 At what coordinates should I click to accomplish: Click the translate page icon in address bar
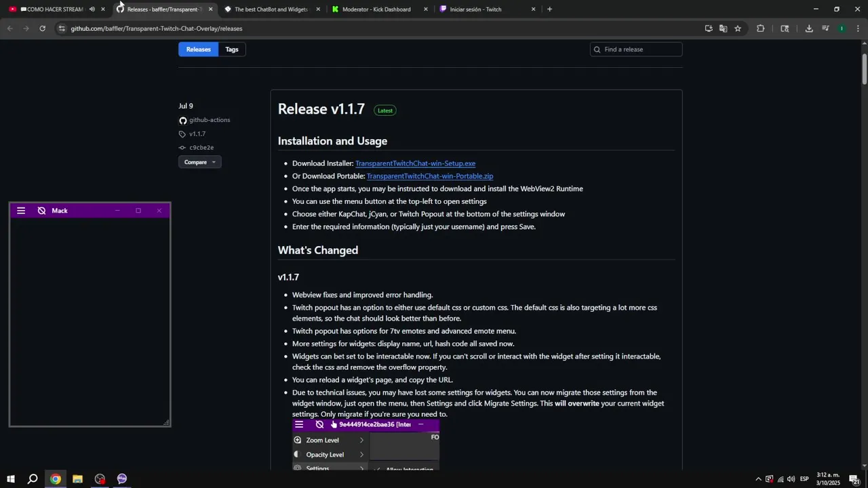pos(723,28)
